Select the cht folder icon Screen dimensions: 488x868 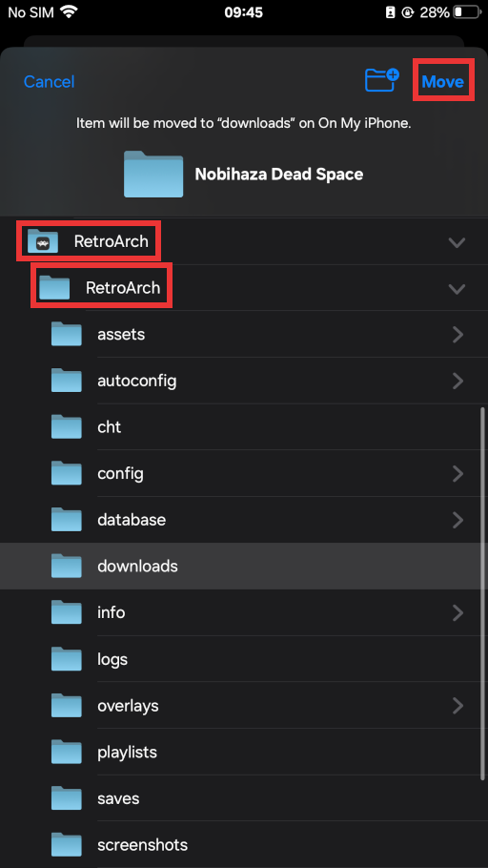pos(67,426)
